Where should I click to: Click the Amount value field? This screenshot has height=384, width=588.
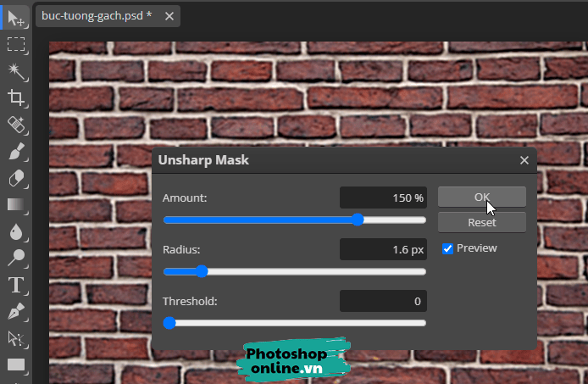pos(383,198)
